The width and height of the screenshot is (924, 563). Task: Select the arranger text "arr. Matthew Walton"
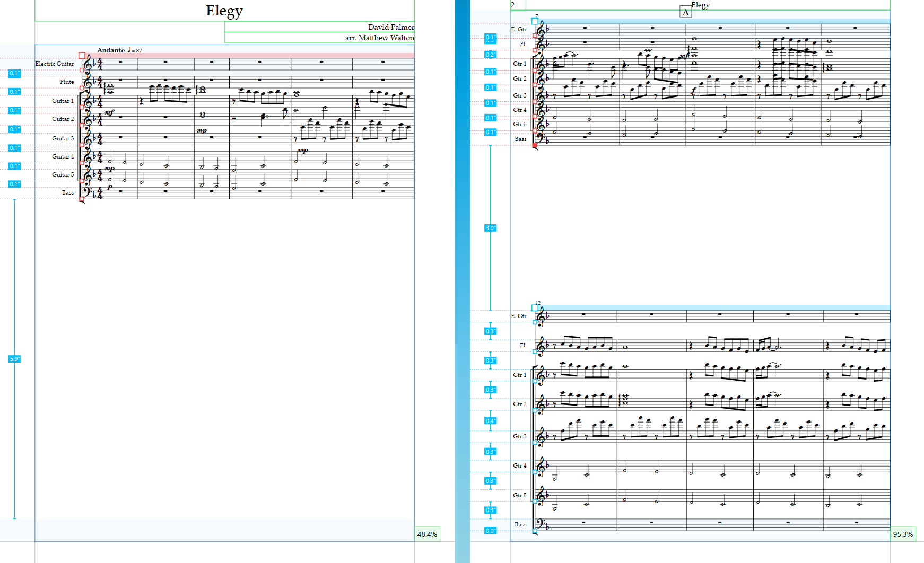coord(379,38)
